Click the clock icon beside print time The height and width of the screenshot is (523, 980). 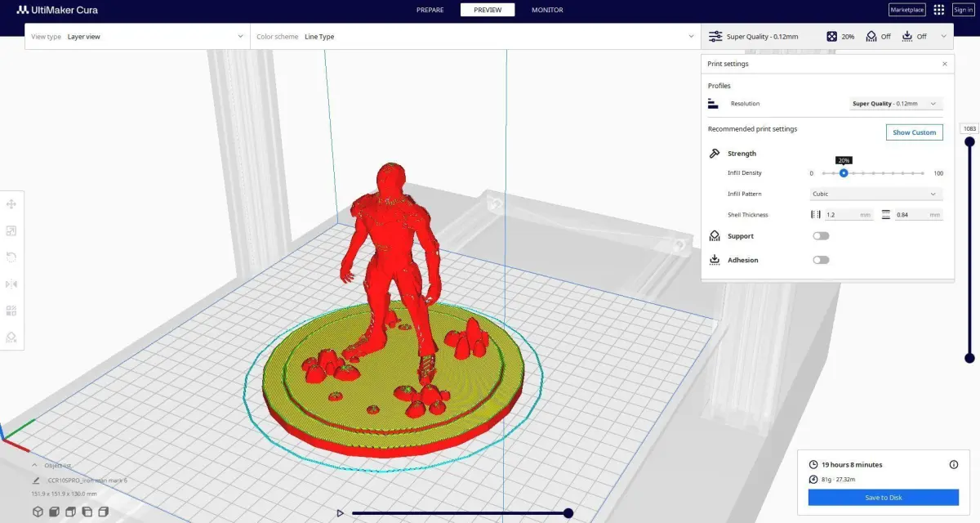[x=813, y=464]
